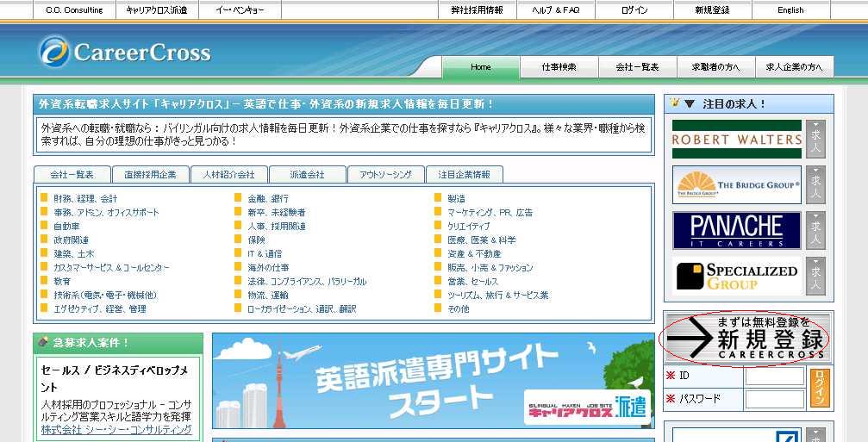
Task: Open カスタマーサービス & コールセンター category
Action: pos(111,268)
